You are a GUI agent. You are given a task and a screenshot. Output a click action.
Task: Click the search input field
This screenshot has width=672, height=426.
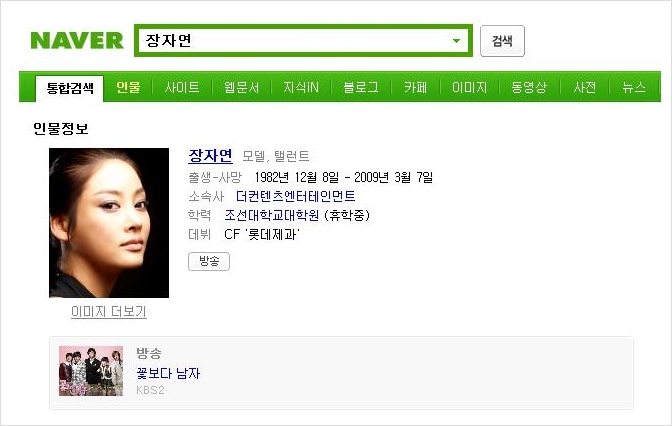point(303,41)
